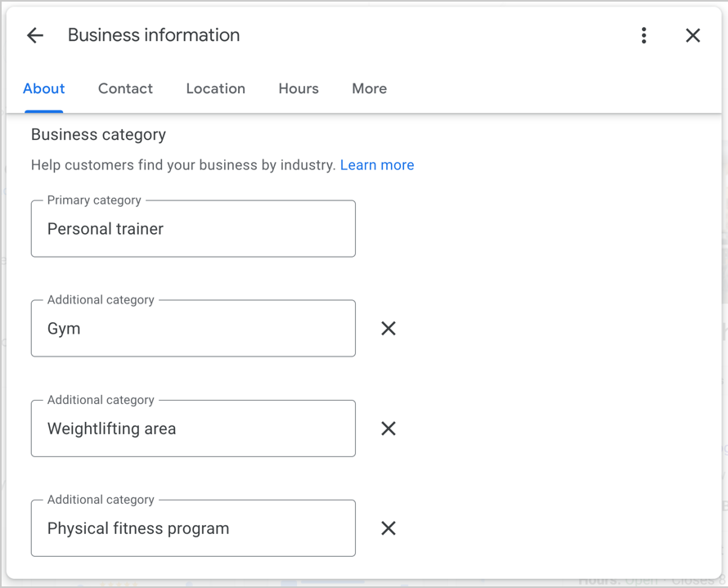Follow the Learn more link
Screen dimensions: 728x588
[x=377, y=165]
